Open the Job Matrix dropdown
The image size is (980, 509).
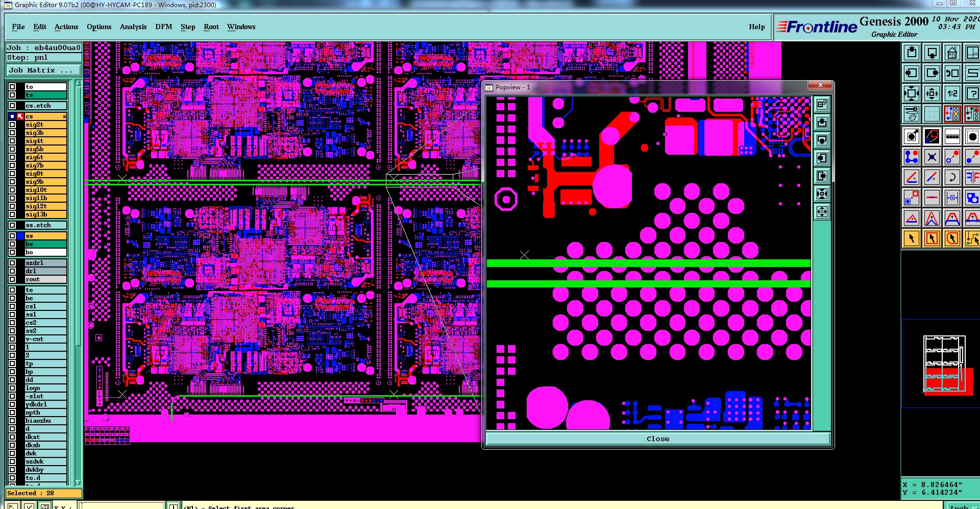tap(43, 70)
